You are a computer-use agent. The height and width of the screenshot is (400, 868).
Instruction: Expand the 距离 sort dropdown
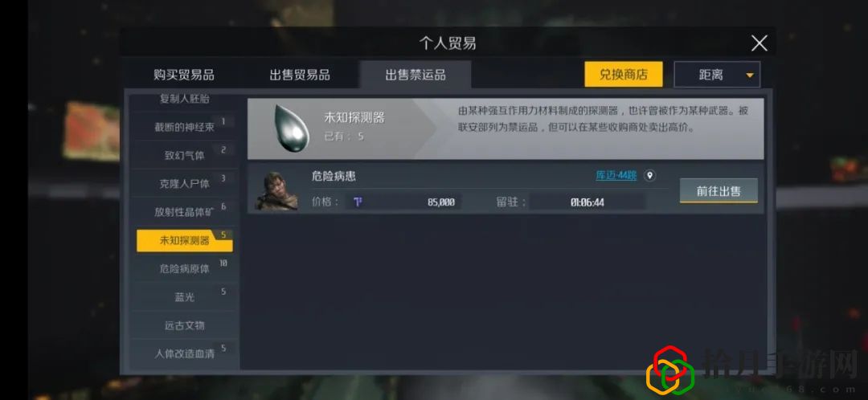click(x=717, y=75)
